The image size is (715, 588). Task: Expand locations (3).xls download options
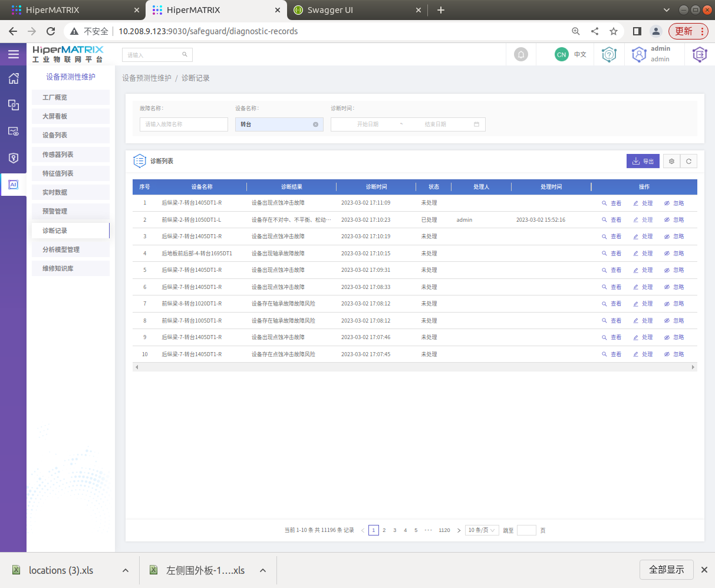(x=126, y=570)
